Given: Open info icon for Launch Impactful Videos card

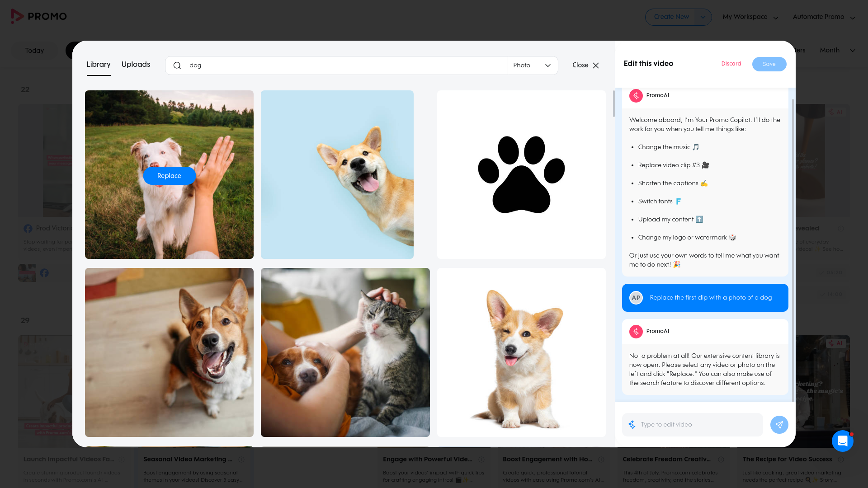Looking at the screenshot, I should coord(122,460).
